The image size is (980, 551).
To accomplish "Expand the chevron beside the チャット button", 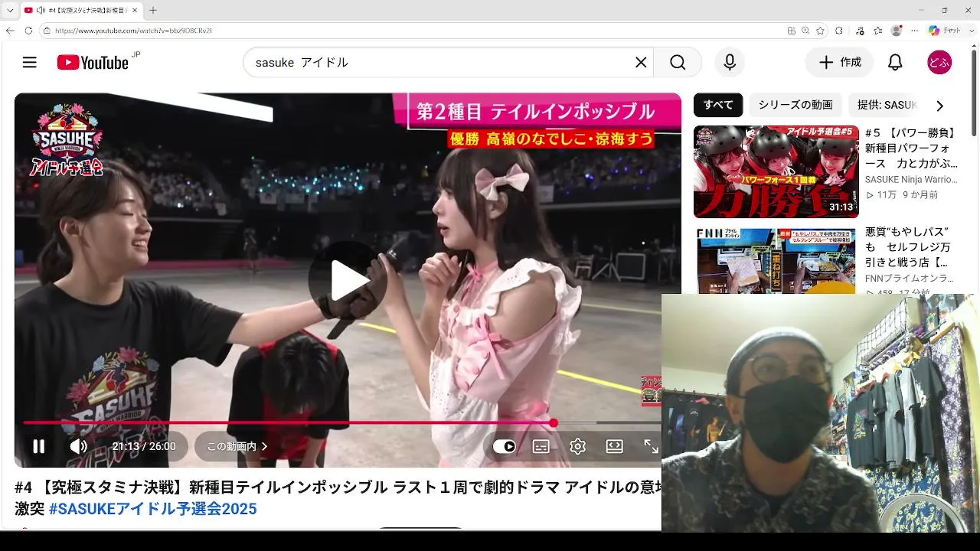I will (x=972, y=31).
